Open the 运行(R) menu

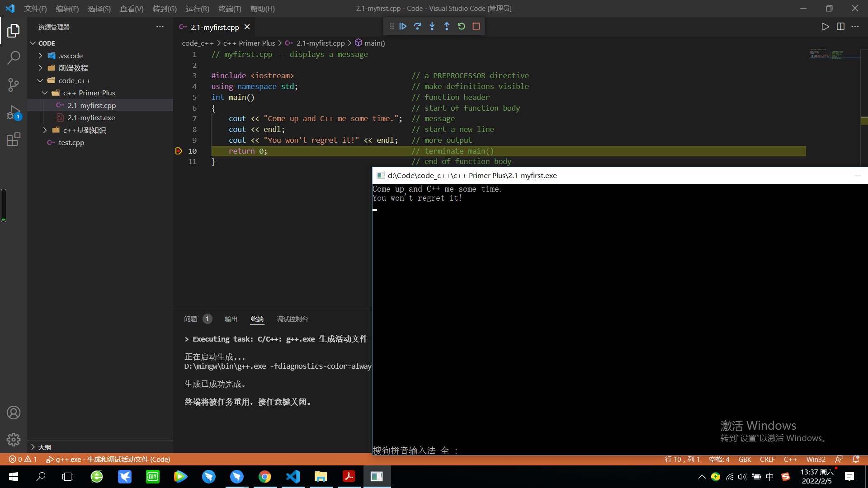(198, 9)
